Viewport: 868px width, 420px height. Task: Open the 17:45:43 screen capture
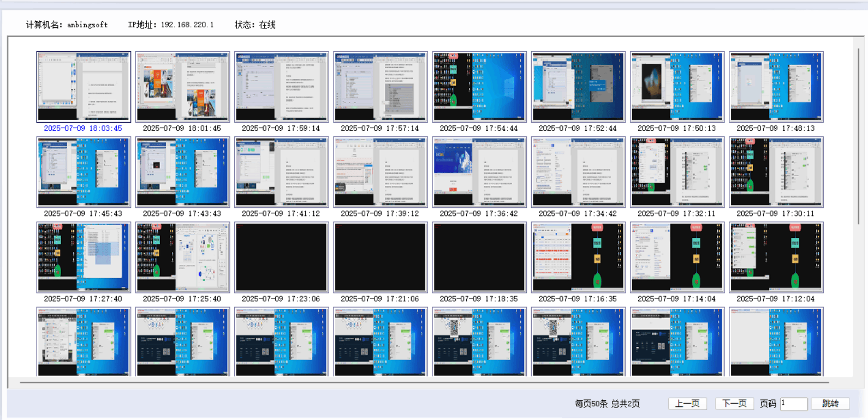[x=84, y=172]
